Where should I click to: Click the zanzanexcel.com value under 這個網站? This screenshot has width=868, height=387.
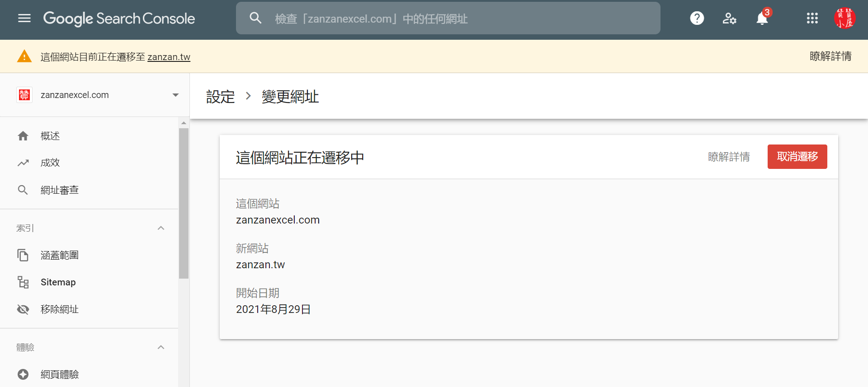pos(278,220)
